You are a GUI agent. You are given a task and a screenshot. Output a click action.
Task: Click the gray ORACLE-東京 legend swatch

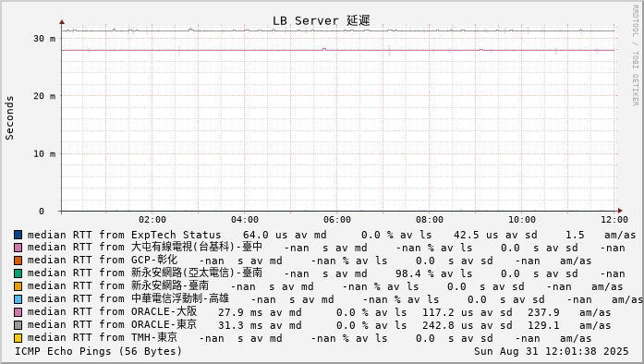tap(18, 325)
